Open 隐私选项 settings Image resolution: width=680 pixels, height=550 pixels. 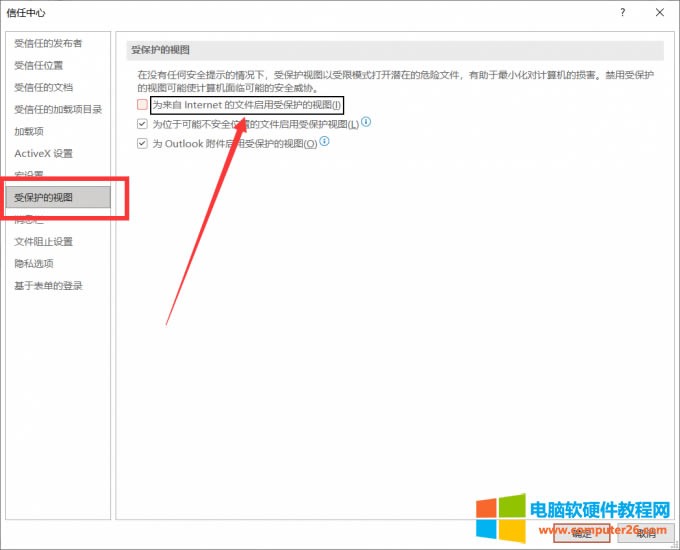tap(34, 263)
